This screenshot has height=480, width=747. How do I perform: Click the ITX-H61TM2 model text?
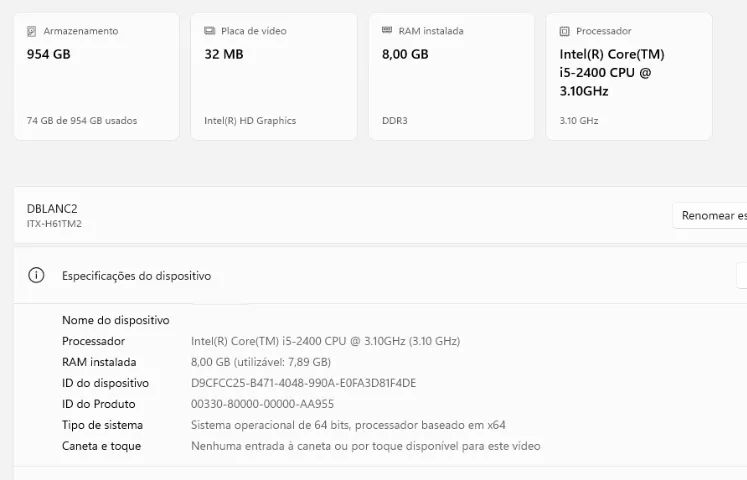(54, 224)
